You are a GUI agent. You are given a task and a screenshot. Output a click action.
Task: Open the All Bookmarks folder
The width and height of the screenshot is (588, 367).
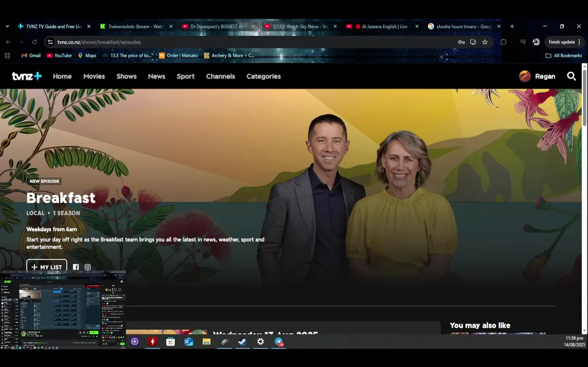pos(564,56)
